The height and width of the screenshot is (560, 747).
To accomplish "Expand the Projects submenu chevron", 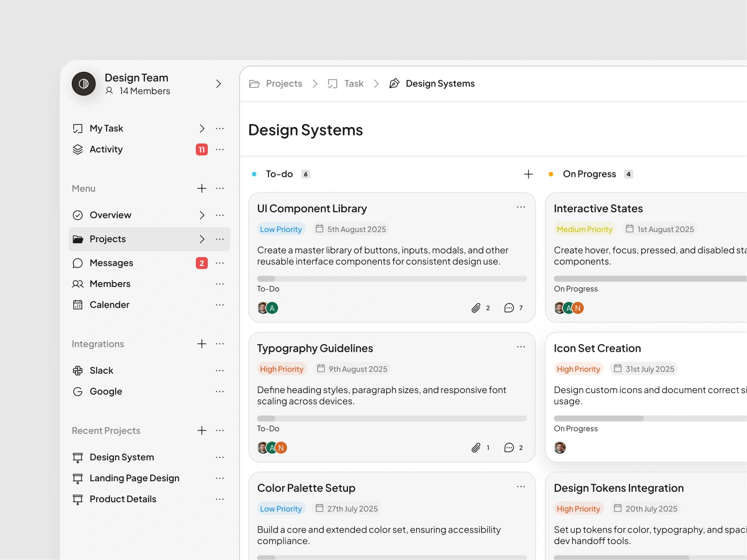I will 202,239.
